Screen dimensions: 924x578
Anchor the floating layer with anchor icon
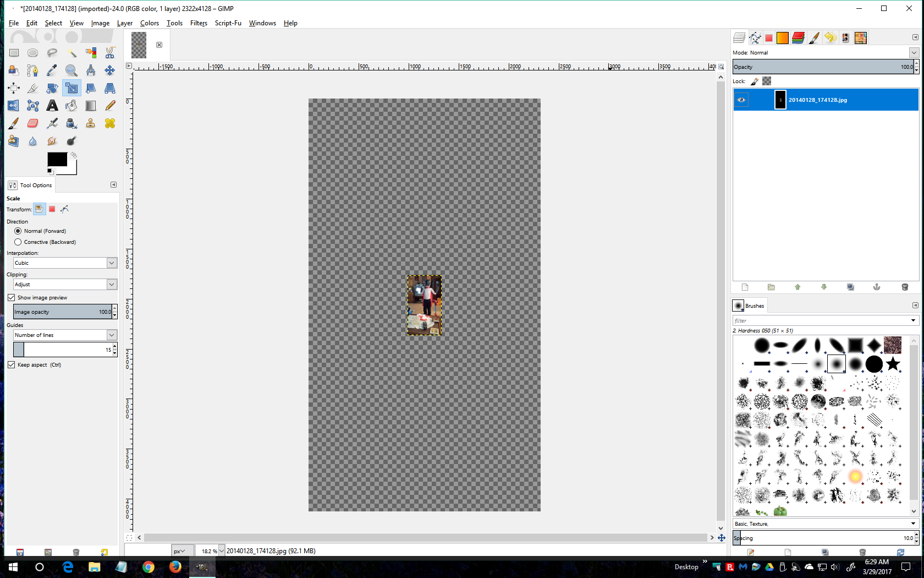877,287
